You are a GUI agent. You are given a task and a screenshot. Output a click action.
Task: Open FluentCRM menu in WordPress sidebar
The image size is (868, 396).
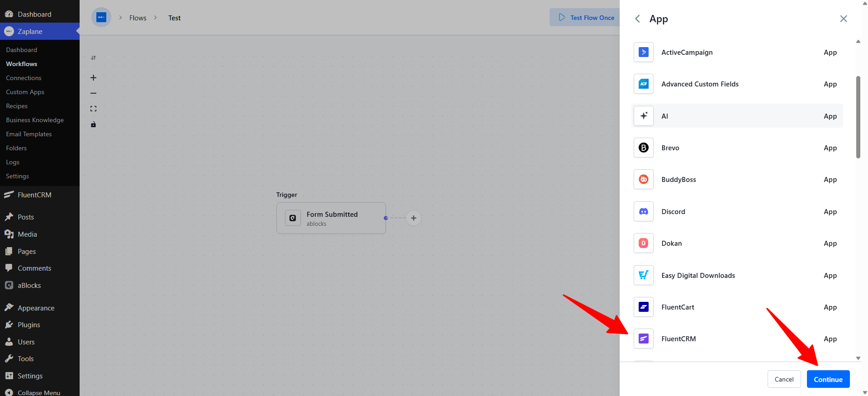tap(40, 195)
